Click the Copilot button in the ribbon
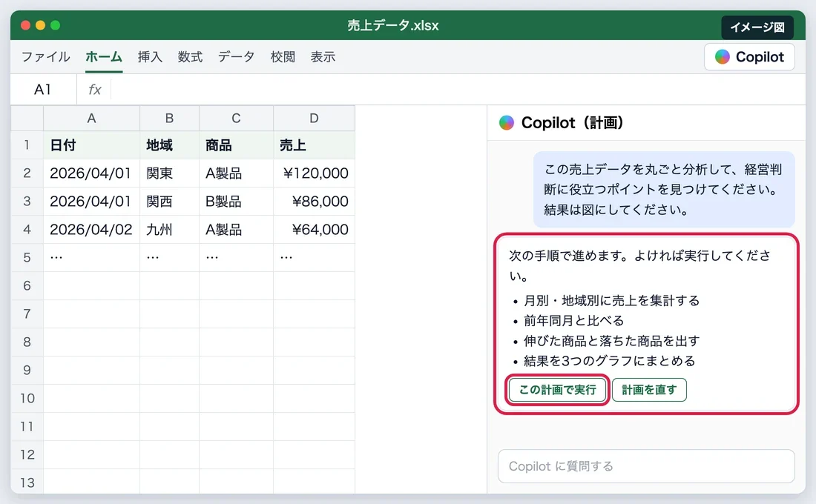816x504 pixels. [x=749, y=56]
